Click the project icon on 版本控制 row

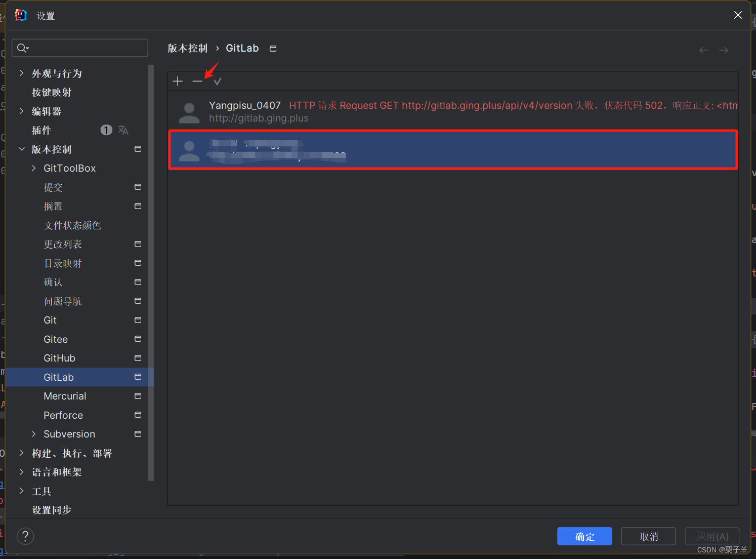[x=138, y=149]
